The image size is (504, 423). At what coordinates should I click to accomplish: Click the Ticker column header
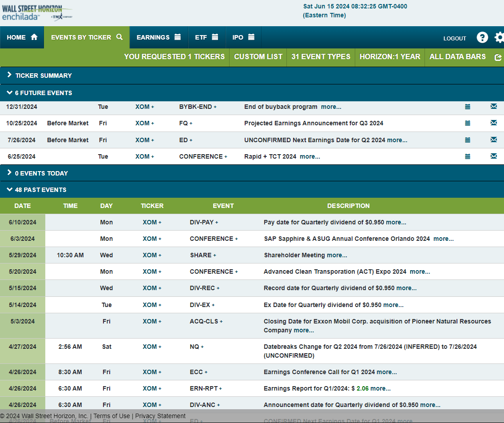click(x=152, y=206)
